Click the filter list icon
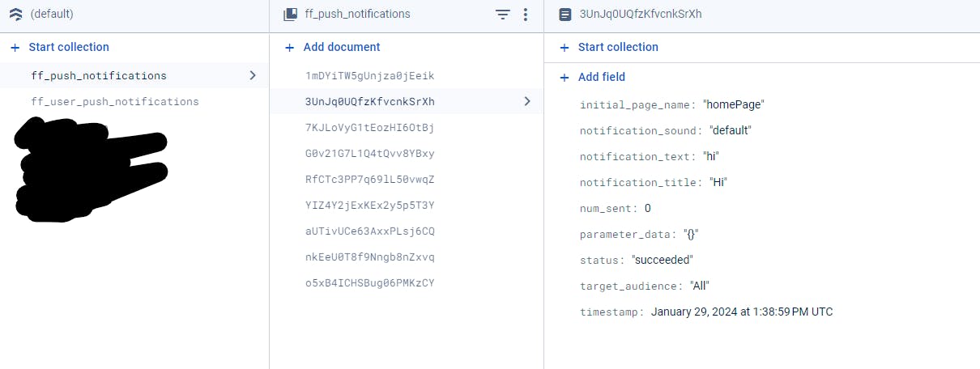 click(x=503, y=15)
